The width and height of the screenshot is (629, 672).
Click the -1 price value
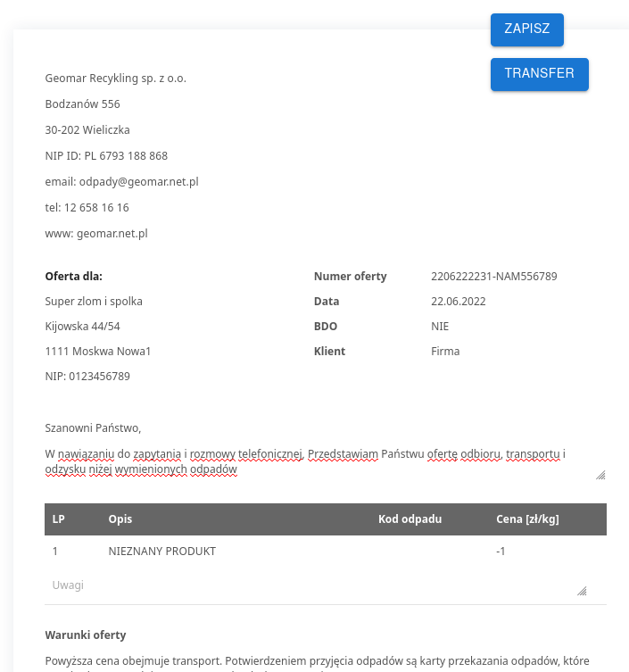point(501,552)
